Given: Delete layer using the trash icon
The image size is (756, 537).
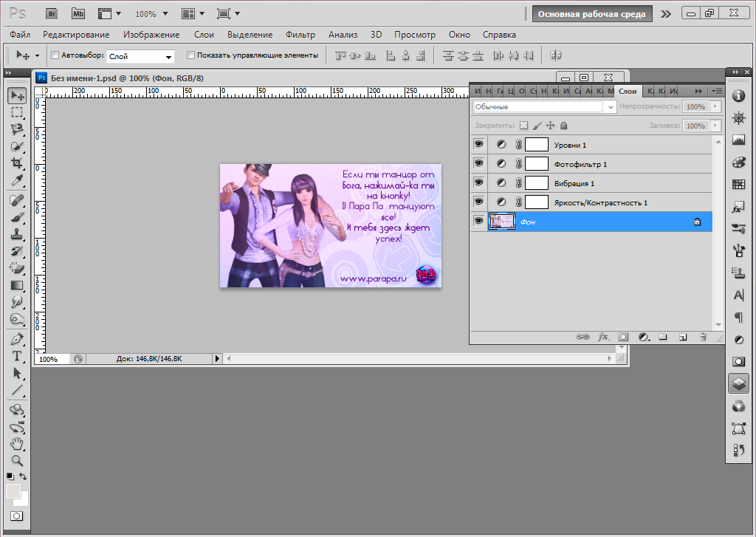Looking at the screenshot, I should 703,337.
